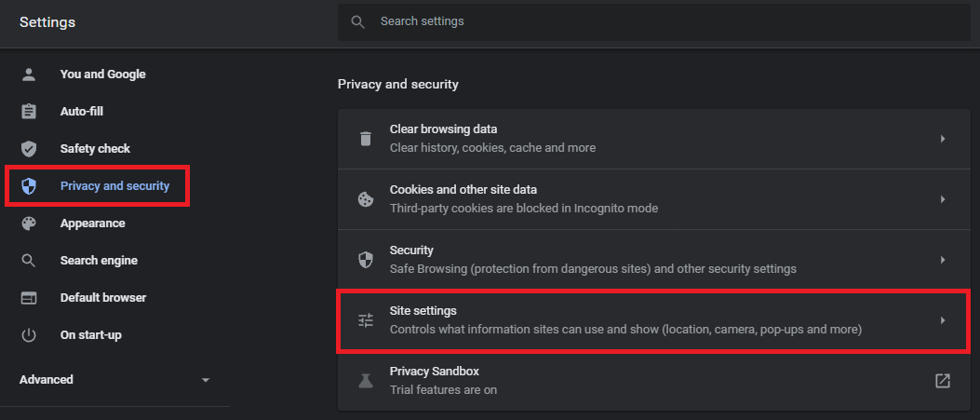Expand Cookies and other site data arrow
Viewport: 980px width, 420px height.
942,199
